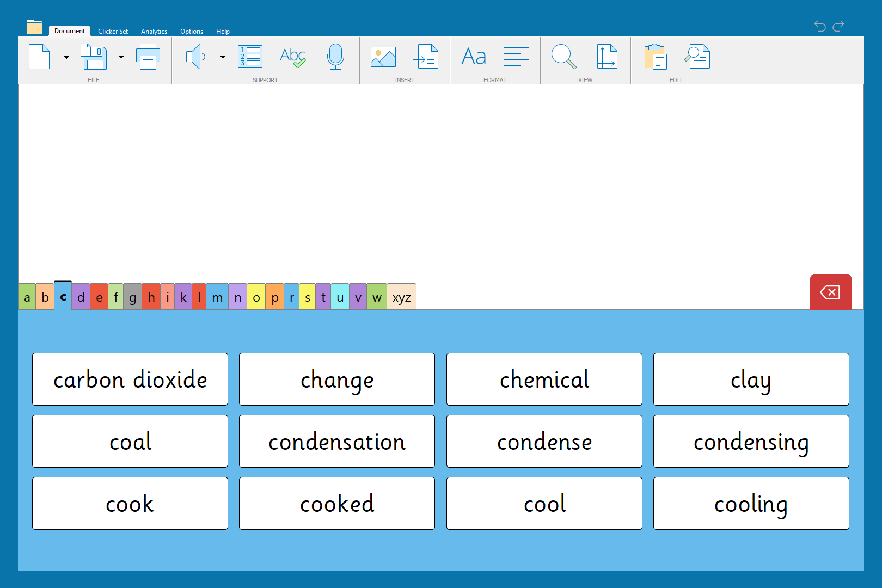Image resolution: width=882 pixels, height=588 pixels.
Task: Click the 'carbon dioxide' word cell
Action: point(130,379)
